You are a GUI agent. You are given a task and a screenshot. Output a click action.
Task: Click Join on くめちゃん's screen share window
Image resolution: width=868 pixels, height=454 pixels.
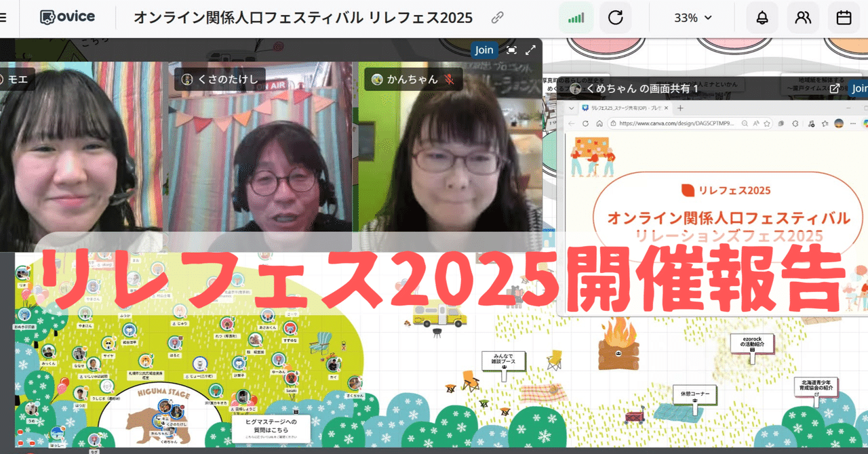(x=860, y=88)
